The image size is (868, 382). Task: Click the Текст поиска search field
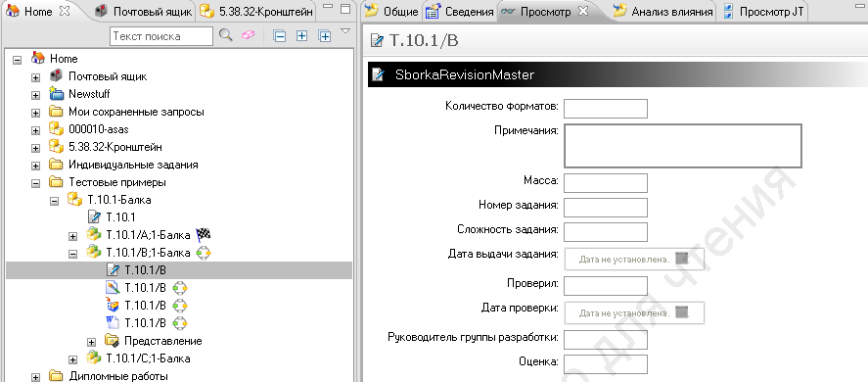coord(161,36)
